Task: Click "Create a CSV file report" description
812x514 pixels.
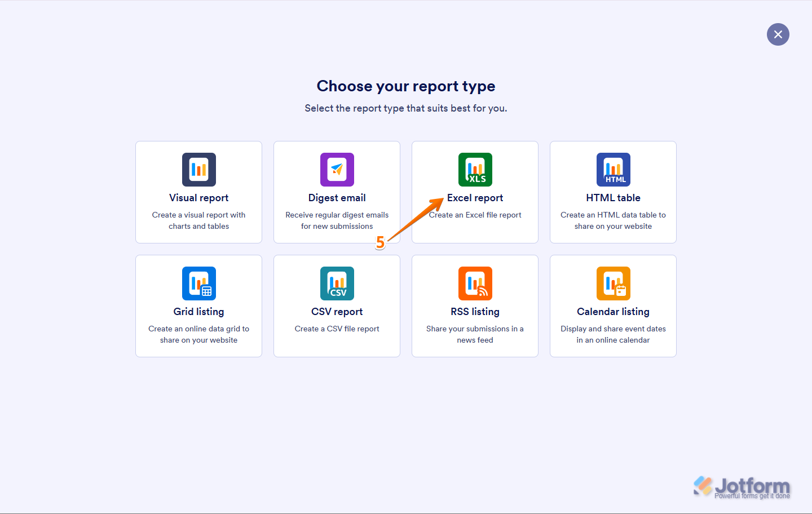Action: point(337,329)
